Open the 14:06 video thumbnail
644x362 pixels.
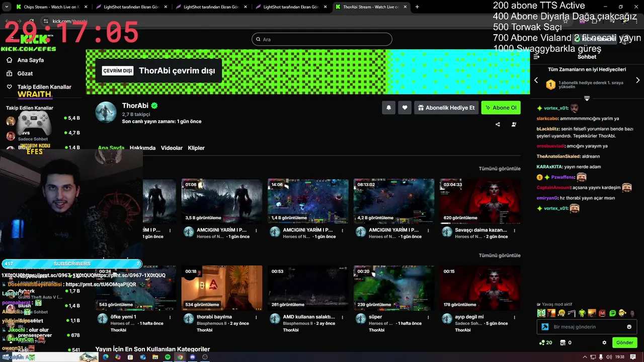[308, 201]
